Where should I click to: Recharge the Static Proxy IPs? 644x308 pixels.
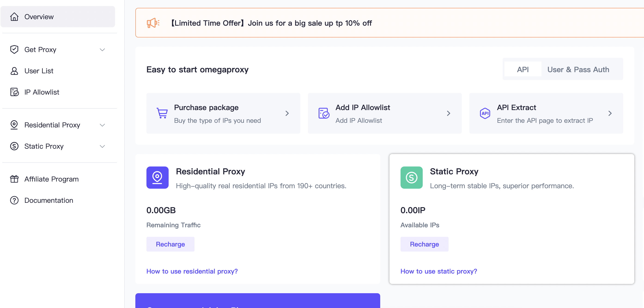(x=424, y=244)
